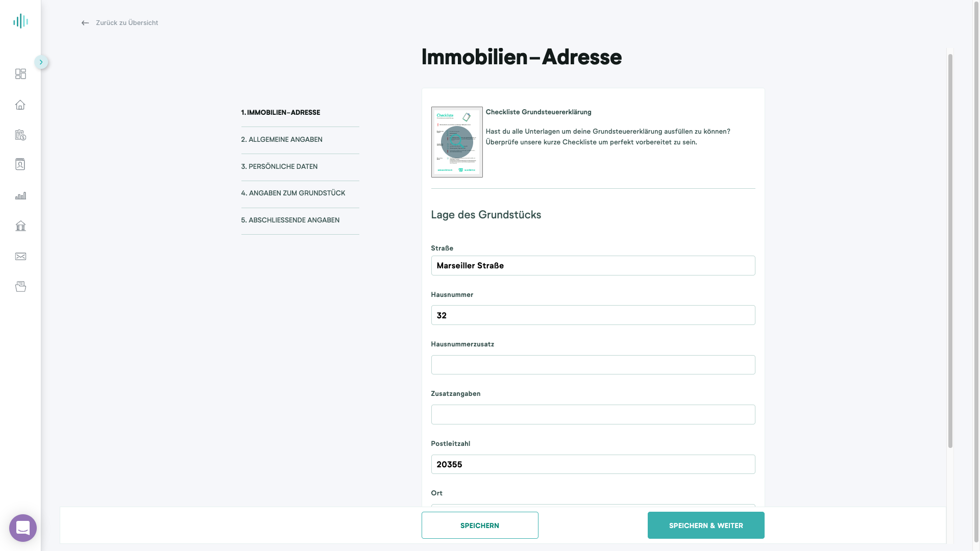Click Speichern & Weiter button
Image resolution: width=980 pixels, height=551 pixels.
coord(706,525)
